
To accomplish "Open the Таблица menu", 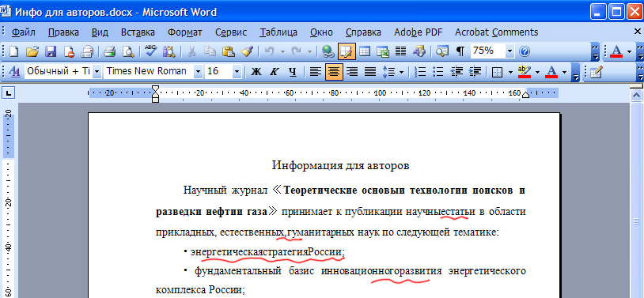I will click(278, 32).
